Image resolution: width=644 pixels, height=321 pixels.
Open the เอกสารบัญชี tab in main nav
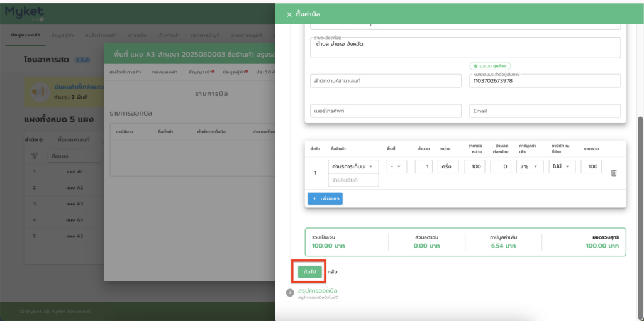click(x=206, y=35)
